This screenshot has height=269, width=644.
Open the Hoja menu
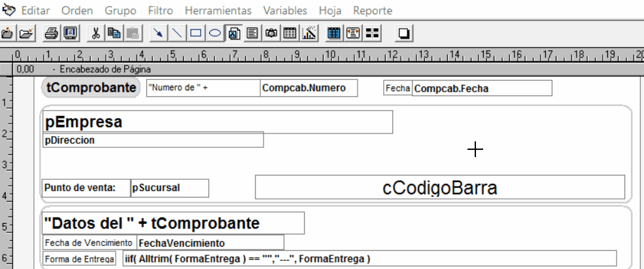pyautogui.click(x=330, y=10)
